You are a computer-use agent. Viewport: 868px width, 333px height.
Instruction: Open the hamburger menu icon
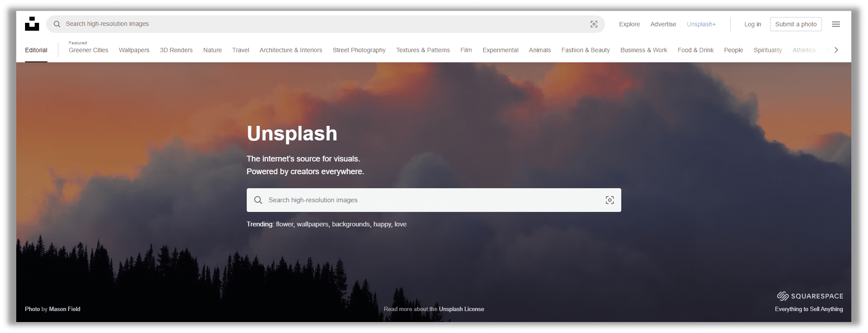pyautogui.click(x=836, y=24)
